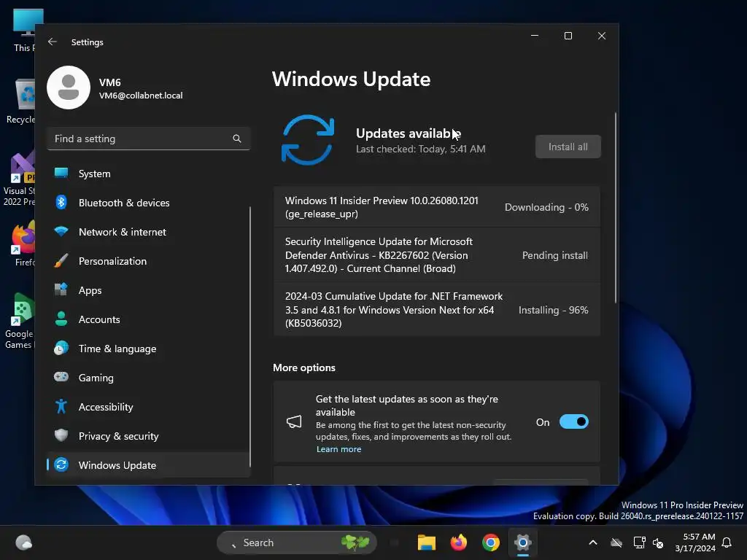Click the More options heading
The width and height of the screenshot is (747, 560).
point(304,367)
